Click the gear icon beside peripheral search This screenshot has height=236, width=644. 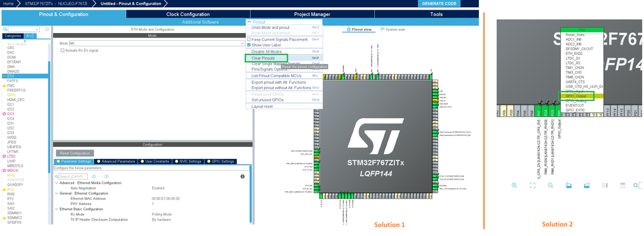(47, 29)
